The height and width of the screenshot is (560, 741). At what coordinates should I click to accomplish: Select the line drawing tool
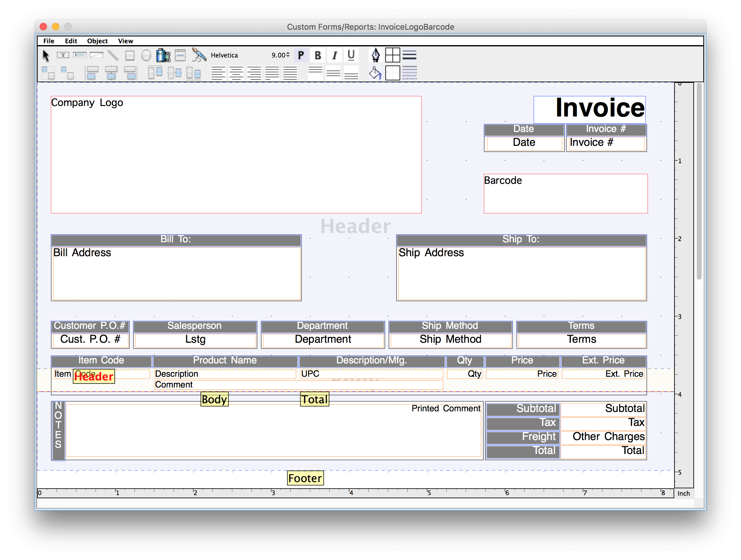(113, 56)
